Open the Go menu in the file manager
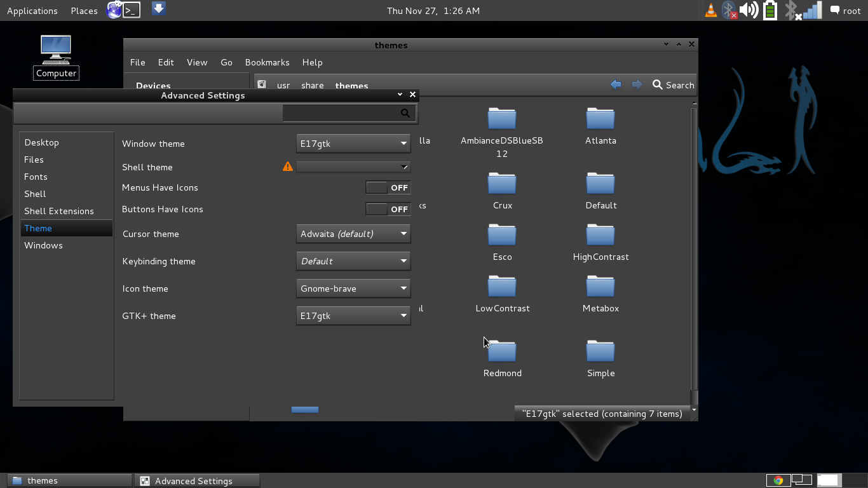The image size is (868, 488). point(226,62)
